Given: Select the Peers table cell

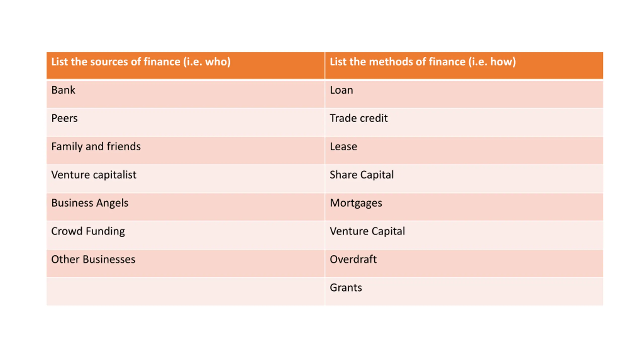Looking at the screenshot, I should coord(185,122).
